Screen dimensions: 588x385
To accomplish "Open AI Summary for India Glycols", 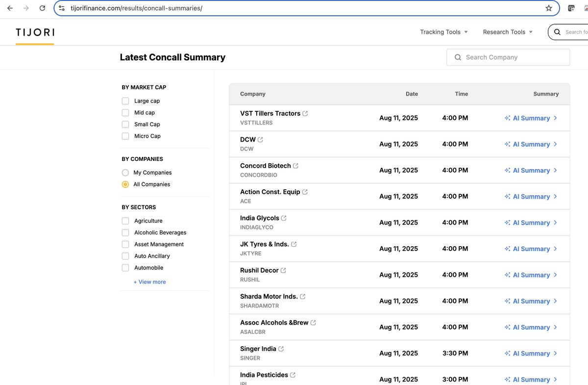I will 531,223.
